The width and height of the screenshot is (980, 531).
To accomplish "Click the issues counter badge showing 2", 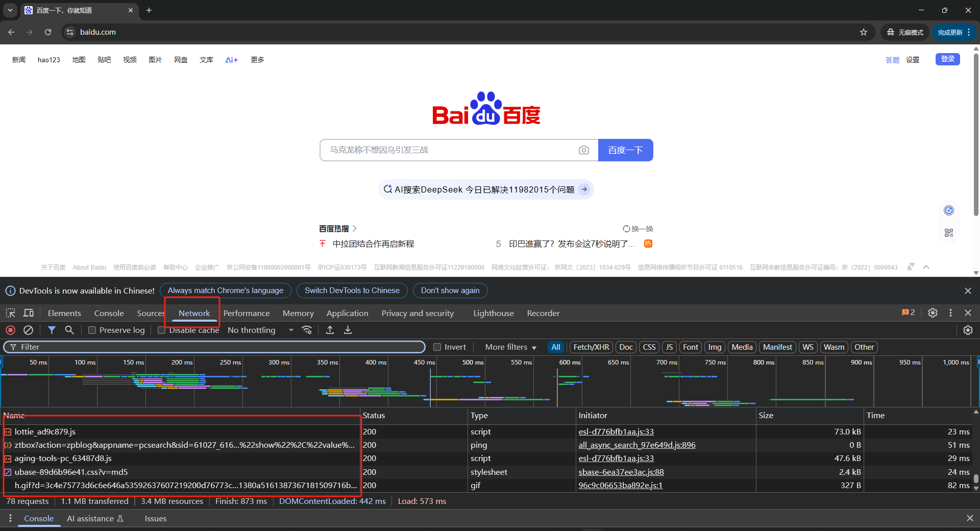I will tap(909, 312).
